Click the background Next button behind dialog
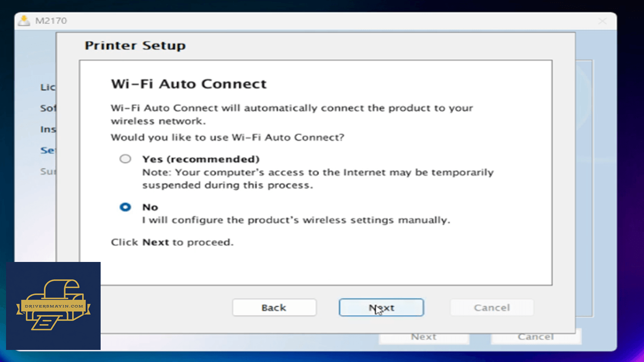Image resolution: width=644 pixels, height=362 pixels. pos(424,337)
